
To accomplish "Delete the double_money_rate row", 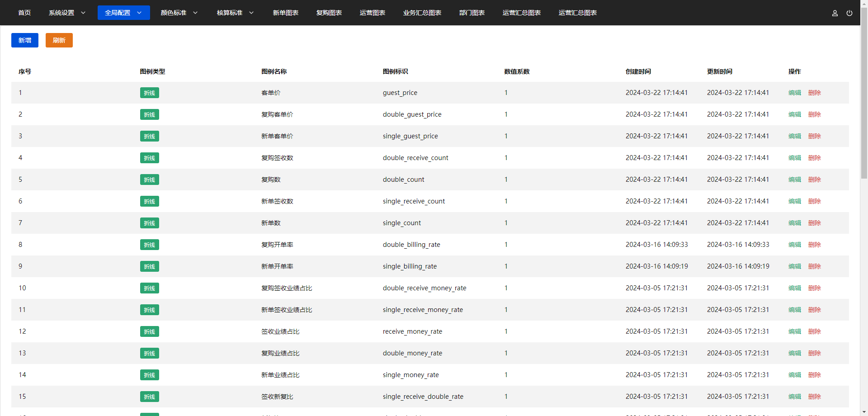I will (x=815, y=353).
